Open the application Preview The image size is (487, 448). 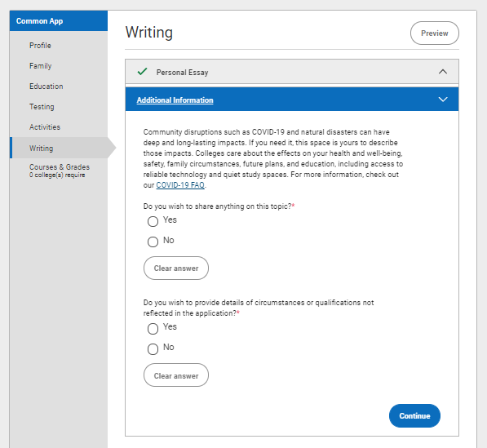tap(435, 33)
